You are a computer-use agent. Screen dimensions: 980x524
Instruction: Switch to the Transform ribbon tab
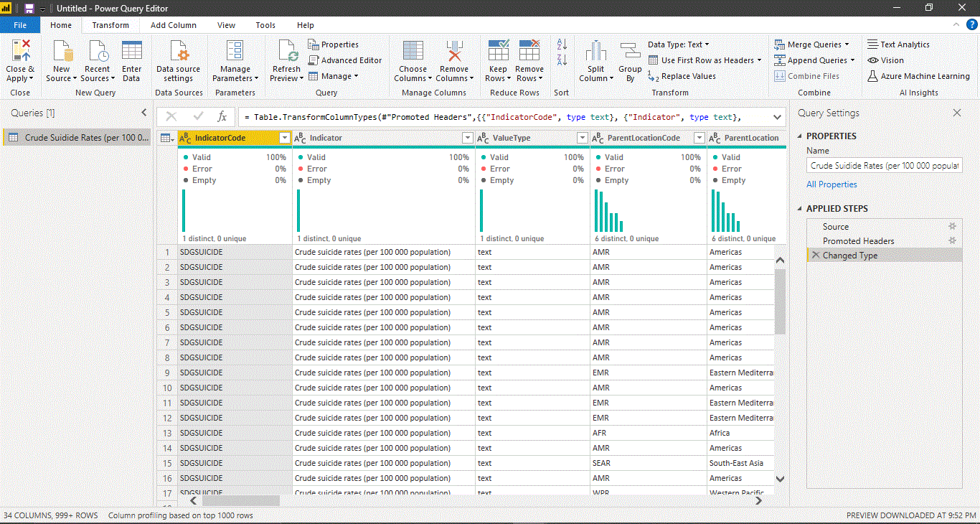pos(110,25)
